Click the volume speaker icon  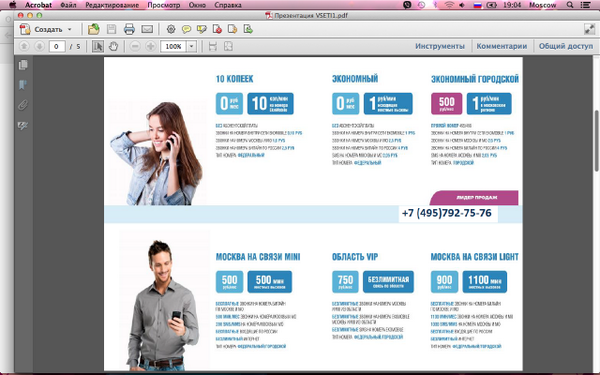[x=462, y=5]
